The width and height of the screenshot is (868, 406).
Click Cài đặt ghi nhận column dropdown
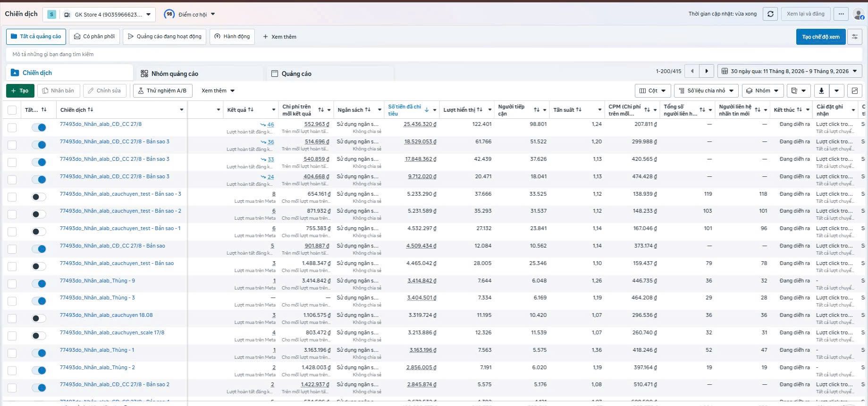click(853, 110)
